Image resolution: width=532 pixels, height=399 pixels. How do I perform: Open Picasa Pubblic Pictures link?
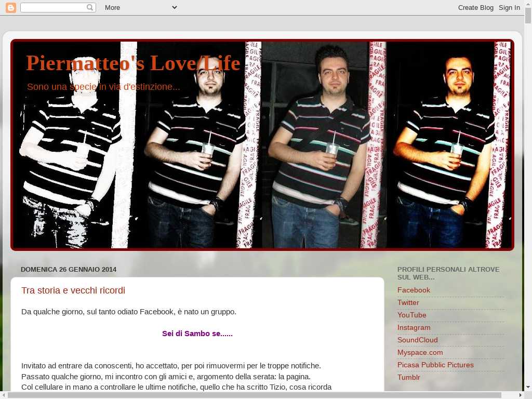click(x=435, y=365)
